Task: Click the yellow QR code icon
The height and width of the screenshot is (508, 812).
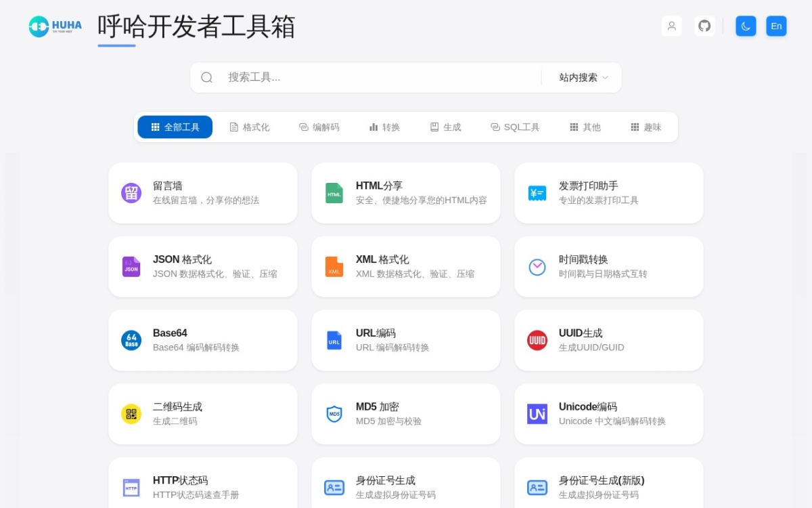Action: pos(131,415)
